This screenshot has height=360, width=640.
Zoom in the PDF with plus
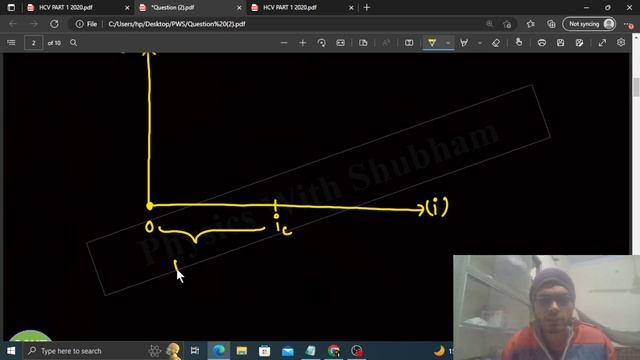click(302, 43)
